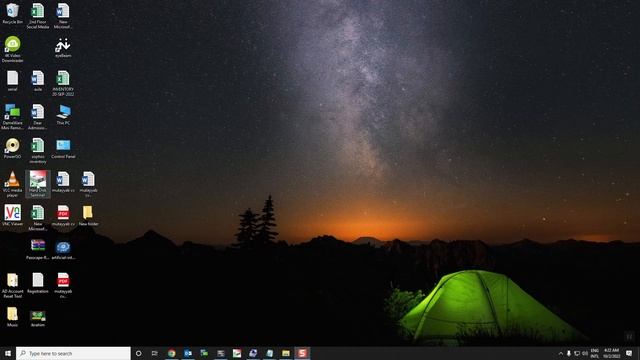This screenshot has height=360, width=640.
Task: Open the Word document left of INVENTORY
Action: (x=38, y=81)
